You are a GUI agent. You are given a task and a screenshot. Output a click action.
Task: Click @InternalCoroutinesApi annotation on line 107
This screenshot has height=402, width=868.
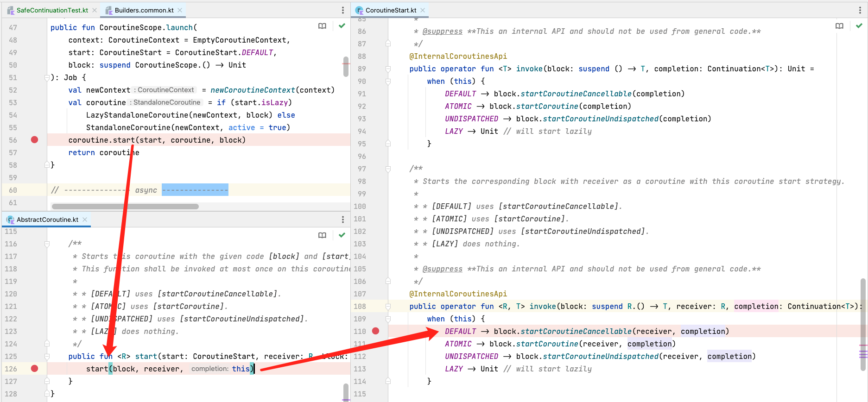[x=458, y=294]
